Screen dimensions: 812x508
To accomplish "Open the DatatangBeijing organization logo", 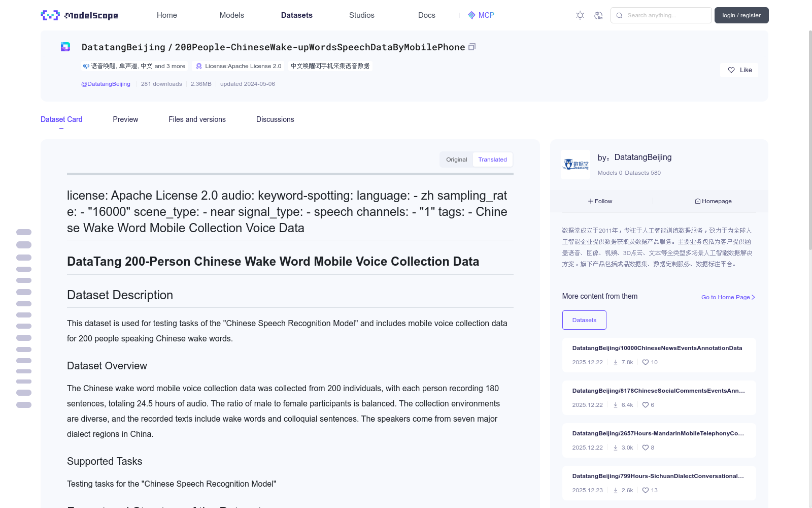I will pos(576,164).
